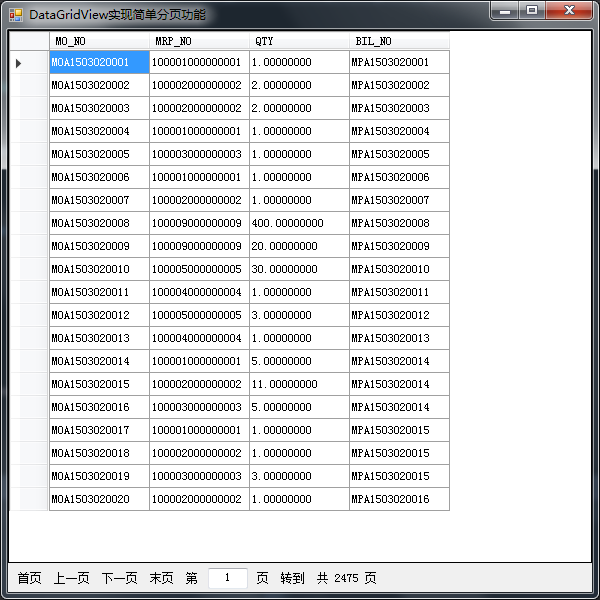
Task: Maximize the DataGridView window
Action: 532,10
